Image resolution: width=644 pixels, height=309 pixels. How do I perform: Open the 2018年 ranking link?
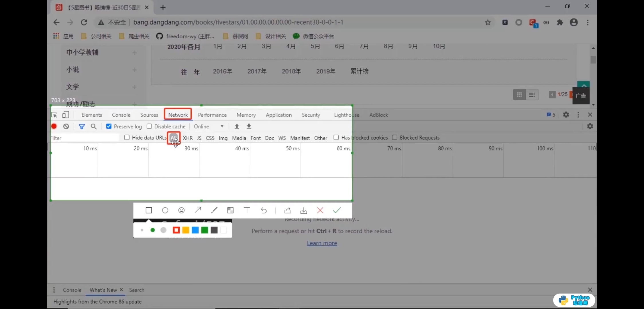291,71
